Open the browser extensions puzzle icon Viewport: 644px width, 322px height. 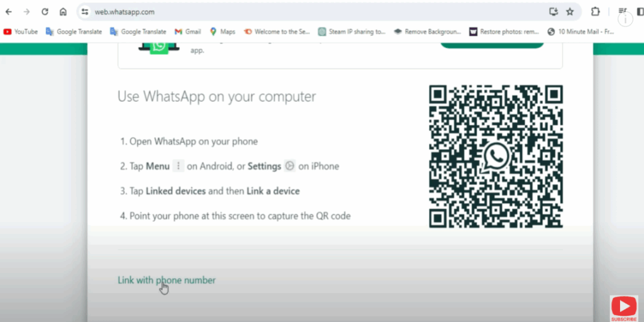tap(595, 12)
